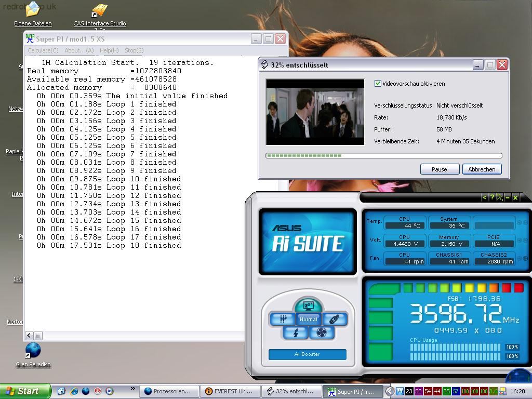Select the pen-shaped icon right of Normal
Screen dimensions: 532x399
[x=334, y=319]
